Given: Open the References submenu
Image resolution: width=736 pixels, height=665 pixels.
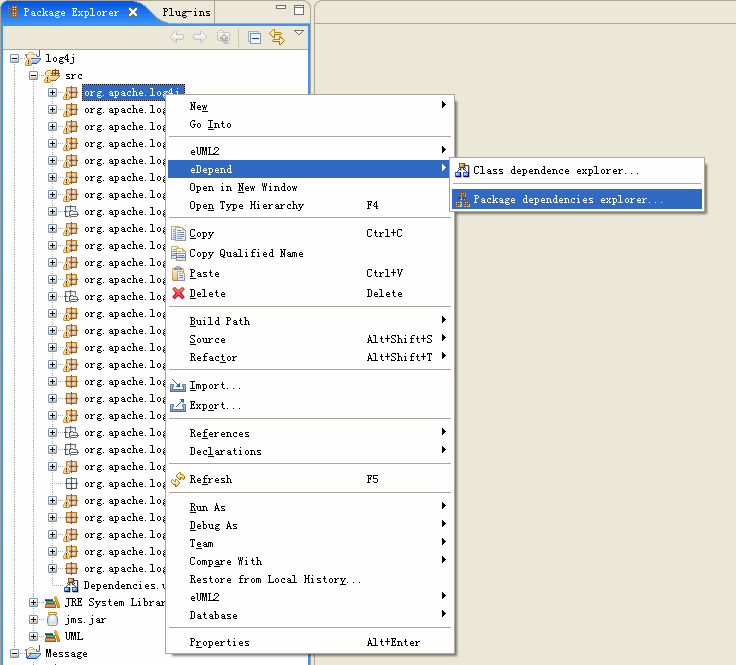Looking at the screenshot, I should point(310,433).
